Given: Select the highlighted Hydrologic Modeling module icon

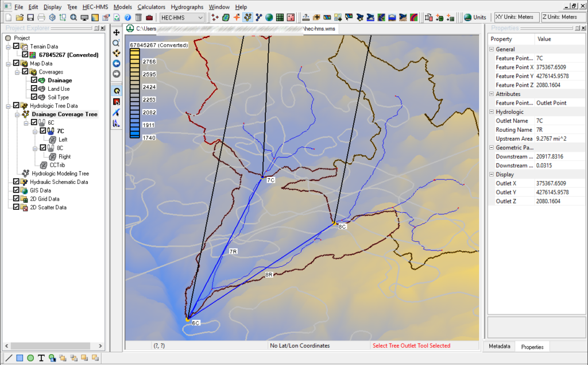Looking at the screenshot, I should pyautogui.click(x=247, y=17).
